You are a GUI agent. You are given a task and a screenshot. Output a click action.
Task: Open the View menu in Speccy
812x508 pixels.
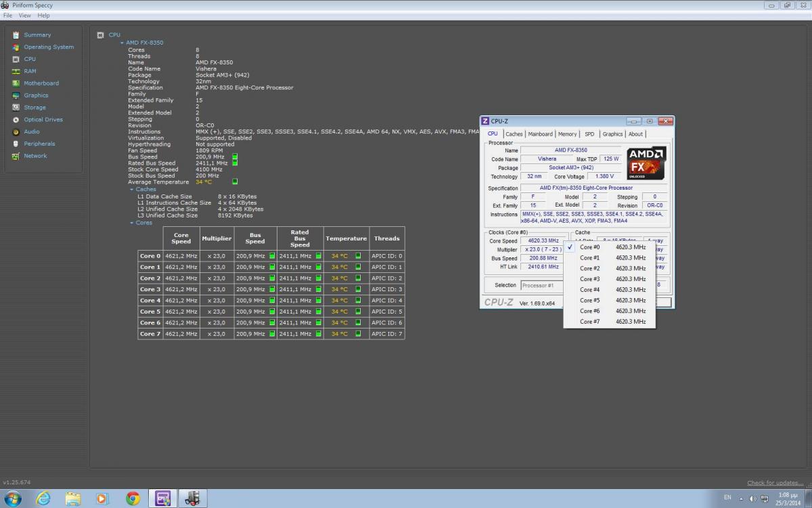[x=25, y=15]
